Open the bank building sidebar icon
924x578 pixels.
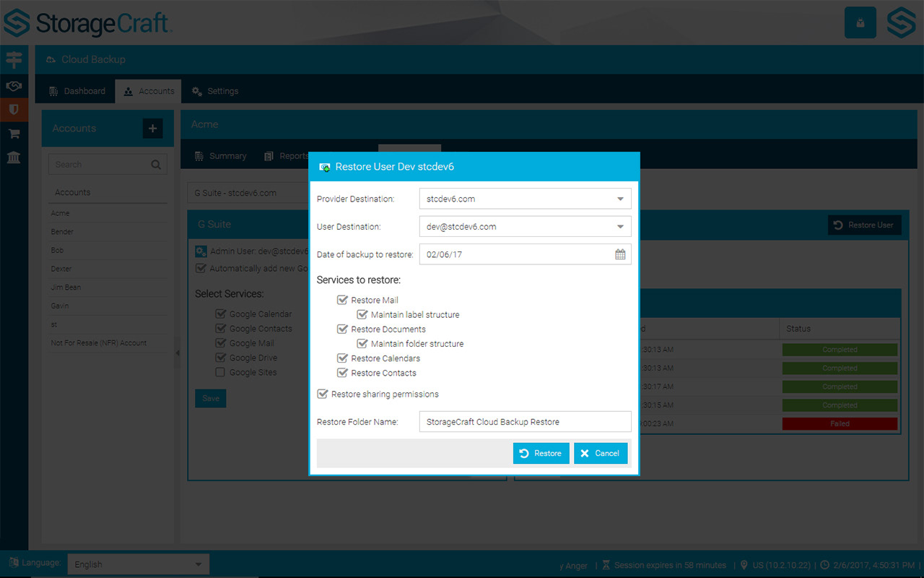pos(14,157)
